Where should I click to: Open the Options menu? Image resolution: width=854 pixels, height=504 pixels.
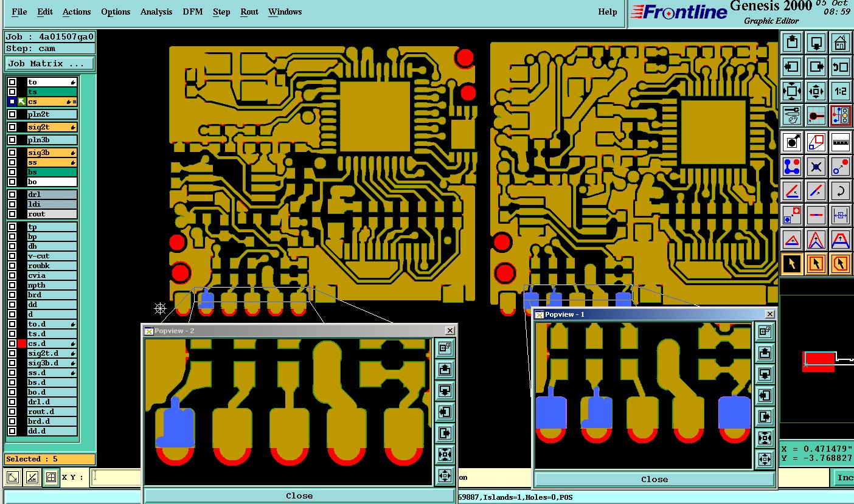(116, 12)
